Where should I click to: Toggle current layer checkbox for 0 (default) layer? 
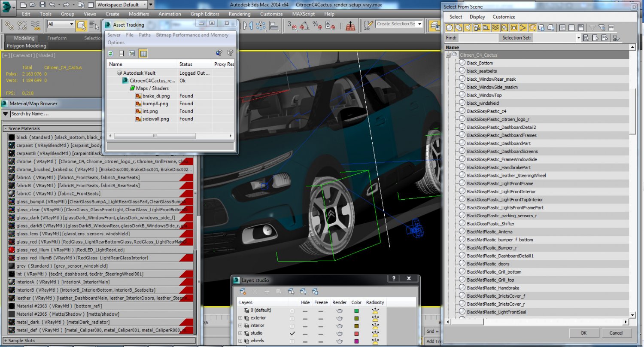click(x=292, y=310)
